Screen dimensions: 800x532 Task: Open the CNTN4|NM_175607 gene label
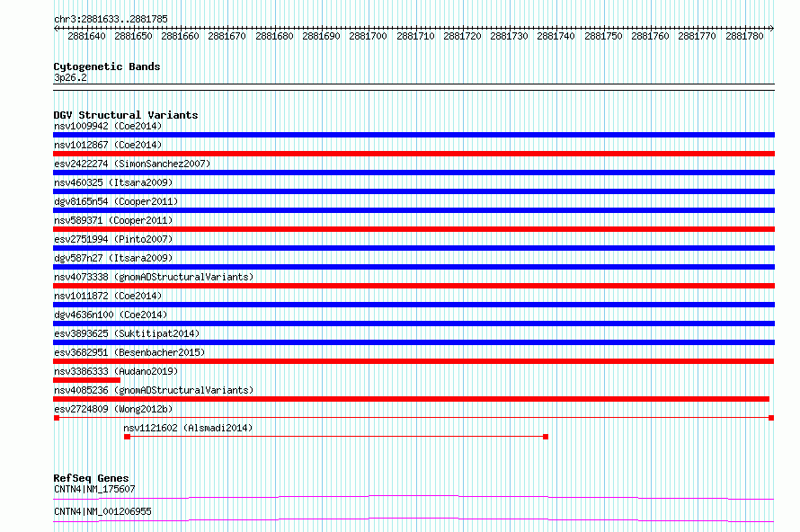point(94,489)
